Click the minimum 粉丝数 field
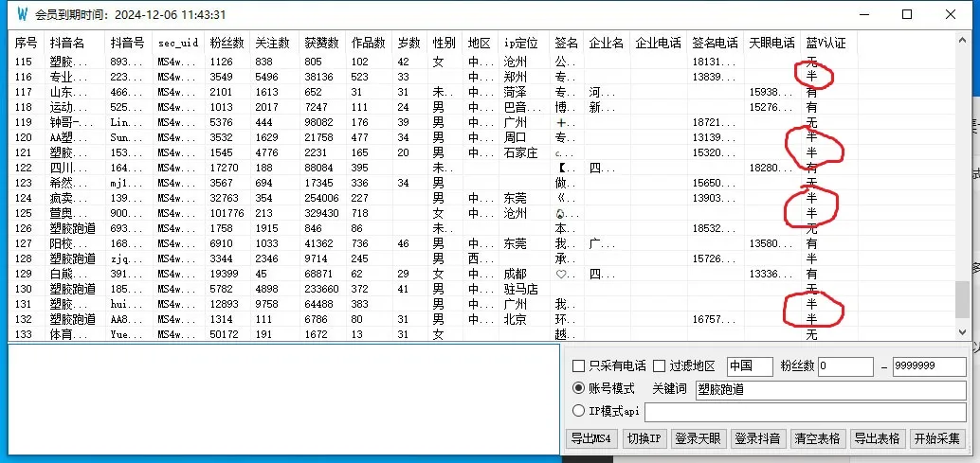This screenshot has height=463, width=980. (x=846, y=366)
